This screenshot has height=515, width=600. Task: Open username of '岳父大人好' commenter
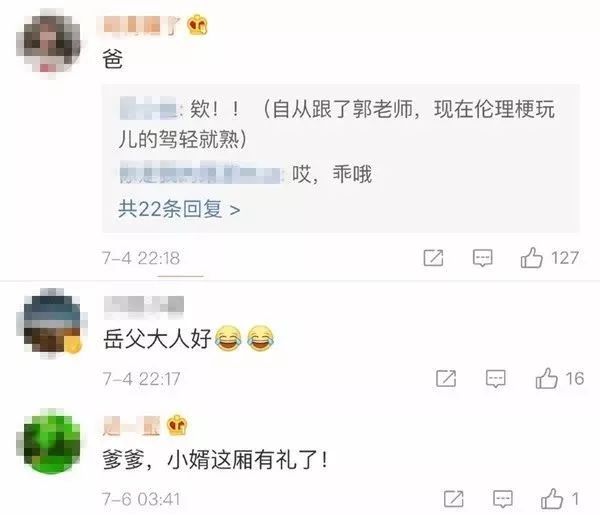pyautogui.click(x=144, y=306)
